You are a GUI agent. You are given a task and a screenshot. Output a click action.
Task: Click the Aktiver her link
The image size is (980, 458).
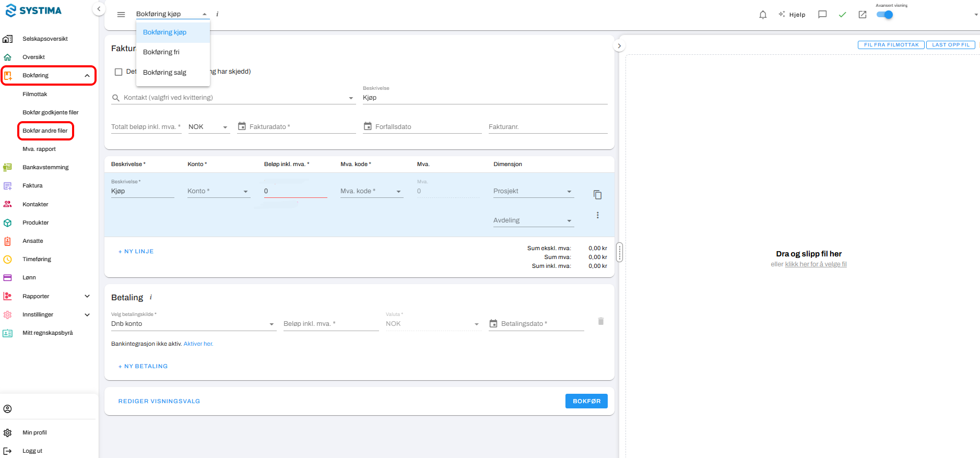[198, 344]
